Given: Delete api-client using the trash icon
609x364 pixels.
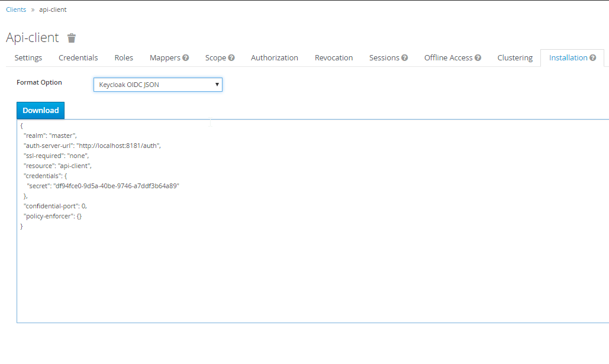Looking at the screenshot, I should [72, 38].
